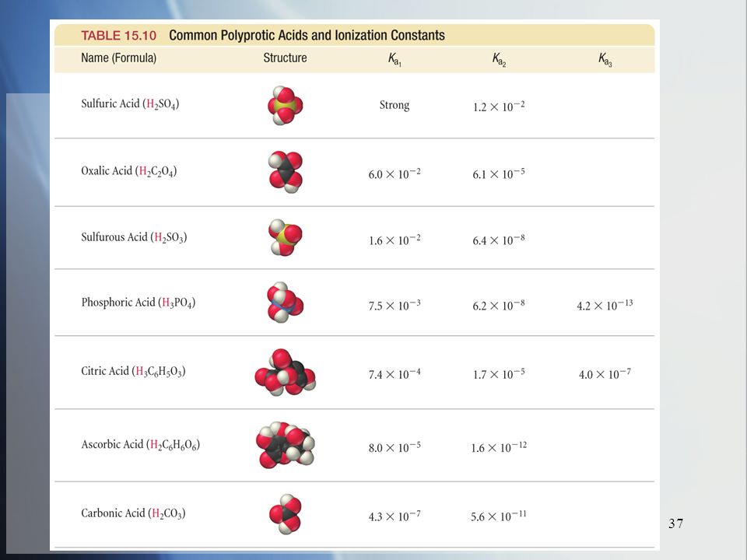Click the carbonic acid molecule structure image
The width and height of the screenshot is (747, 560).
click(x=285, y=514)
